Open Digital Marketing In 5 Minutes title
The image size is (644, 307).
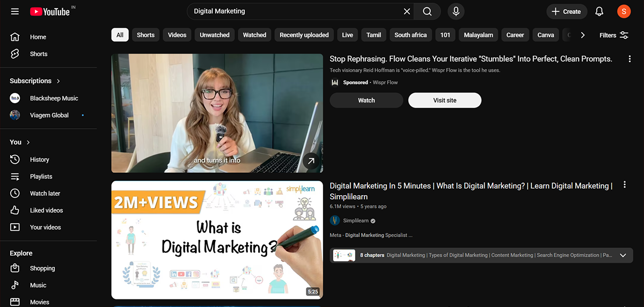click(471, 191)
